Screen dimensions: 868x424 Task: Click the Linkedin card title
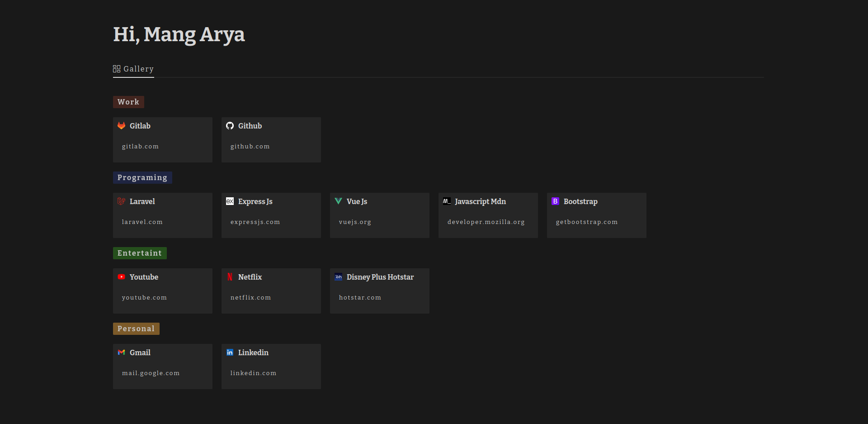tap(253, 353)
